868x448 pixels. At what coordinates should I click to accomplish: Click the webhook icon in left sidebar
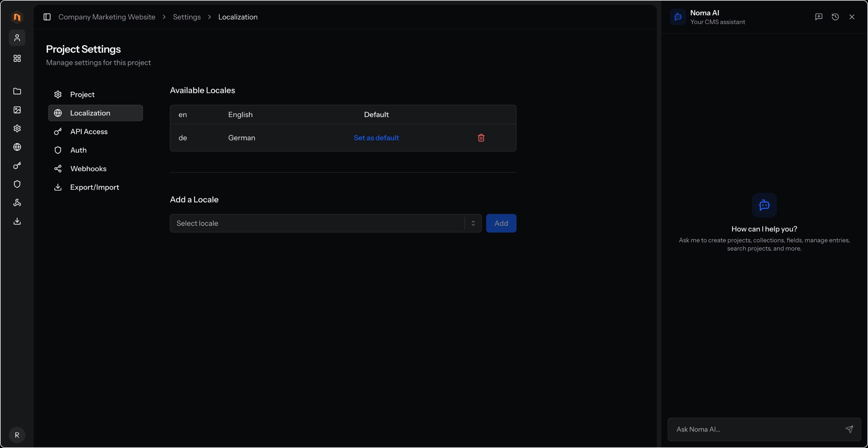pos(17,202)
